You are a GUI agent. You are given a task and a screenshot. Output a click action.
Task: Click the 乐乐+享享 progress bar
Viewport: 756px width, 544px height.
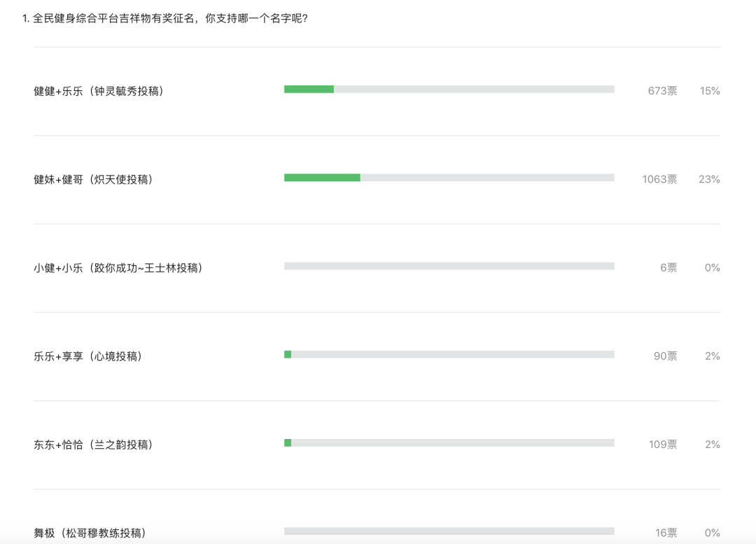(x=449, y=354)
